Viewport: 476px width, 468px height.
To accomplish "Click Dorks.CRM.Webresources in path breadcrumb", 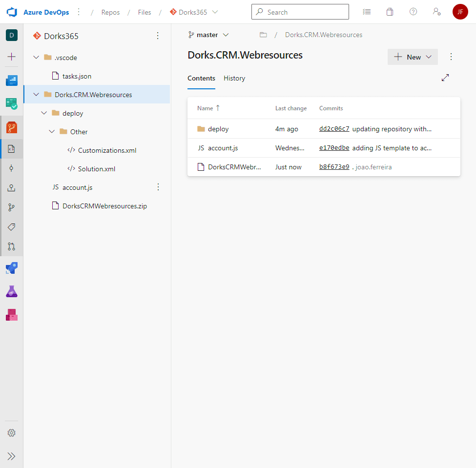I will pyautogui.click(x=324, y=35).
